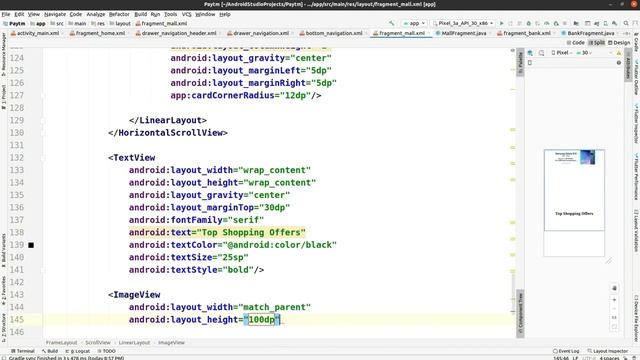This screenshot has height=360, width=640.
Task: Click the zoom in plus icon in preview
Action: tap(614, 300)
